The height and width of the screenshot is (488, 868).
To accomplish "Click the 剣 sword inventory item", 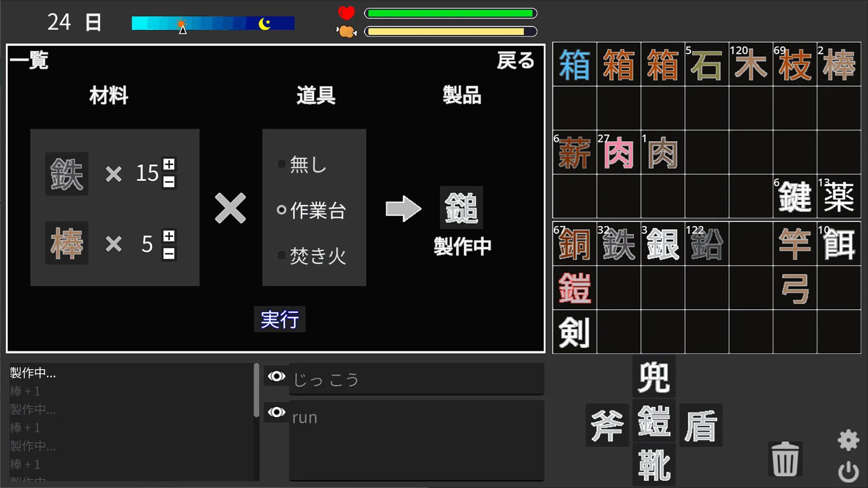I will click(x=574, y=332).
